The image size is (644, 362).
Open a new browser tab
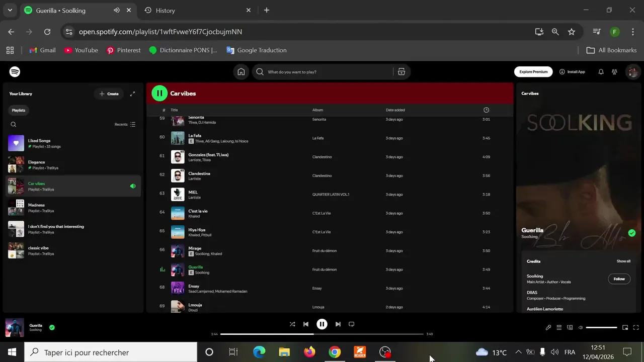point(267,10)
